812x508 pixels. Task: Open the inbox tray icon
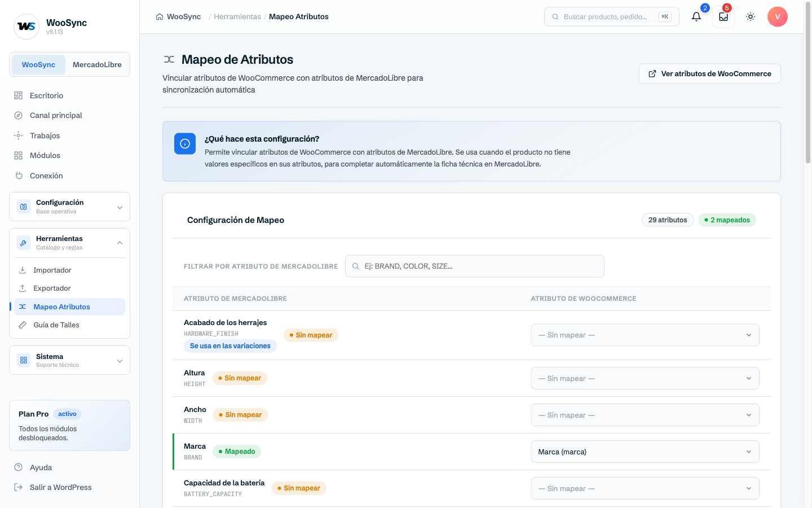[723, 17]
